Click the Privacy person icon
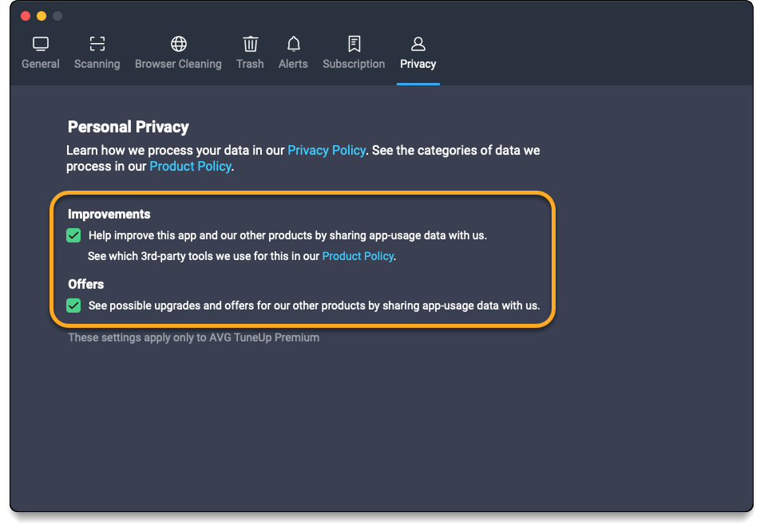This screenshot has height=532, width=764. [x=418, y=43]
